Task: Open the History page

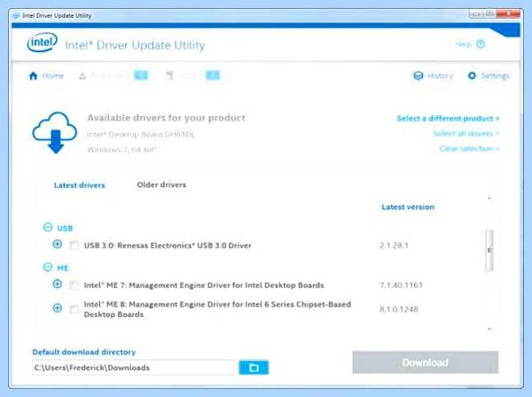Action: 434,75
